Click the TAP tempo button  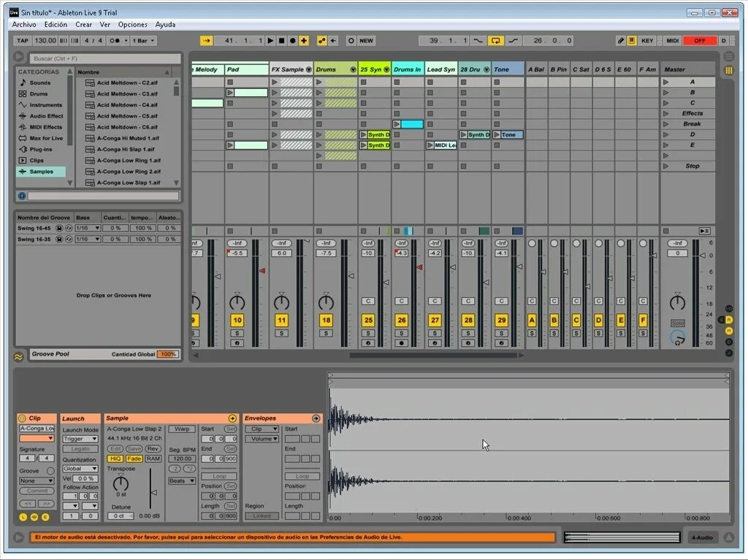click(x=23, y=41)
